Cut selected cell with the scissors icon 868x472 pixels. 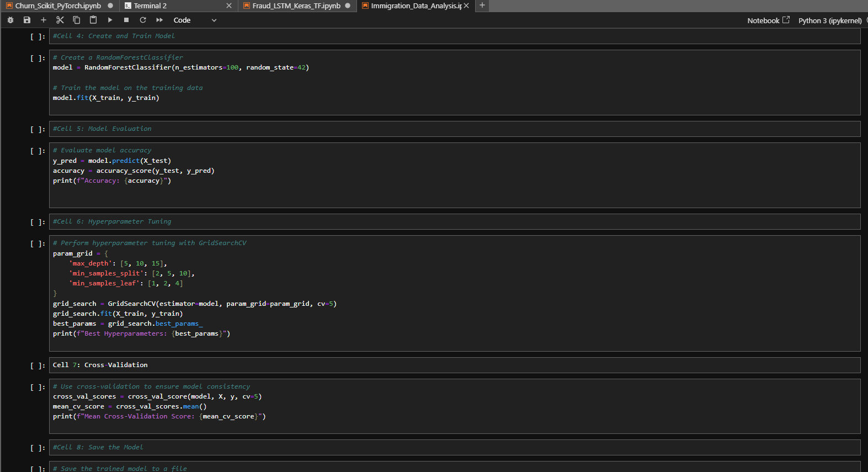pos(60,20)
